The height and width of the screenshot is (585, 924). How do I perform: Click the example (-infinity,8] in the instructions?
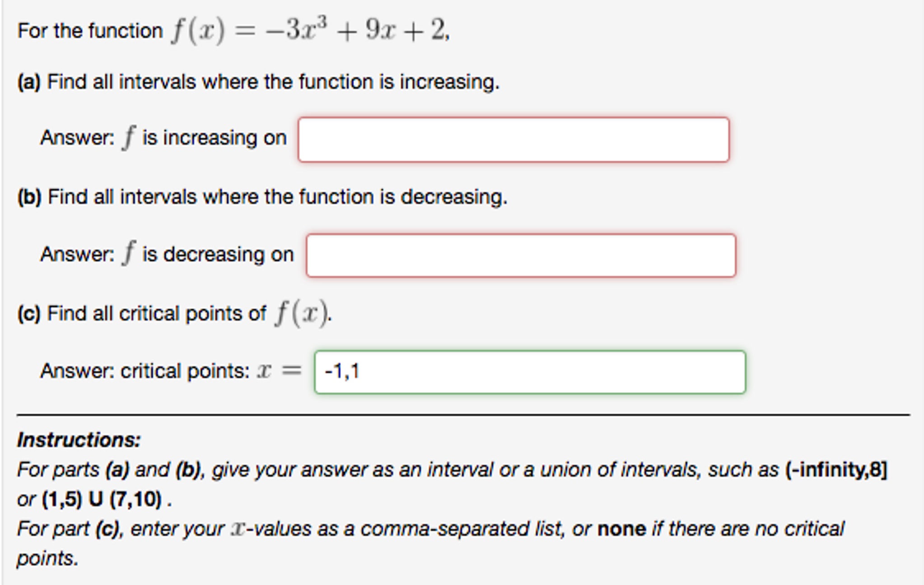point(836,470)
